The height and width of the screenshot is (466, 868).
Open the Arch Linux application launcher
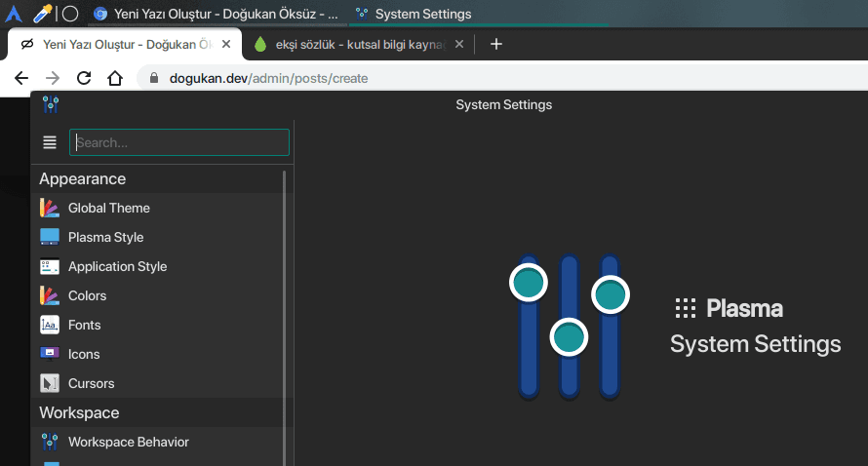14,14
